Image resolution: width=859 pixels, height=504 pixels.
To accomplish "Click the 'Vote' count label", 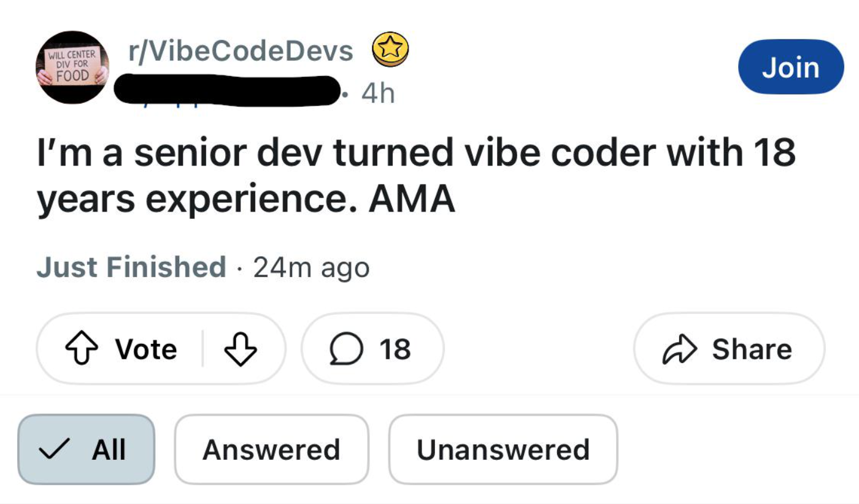I will tap(146, 349).
